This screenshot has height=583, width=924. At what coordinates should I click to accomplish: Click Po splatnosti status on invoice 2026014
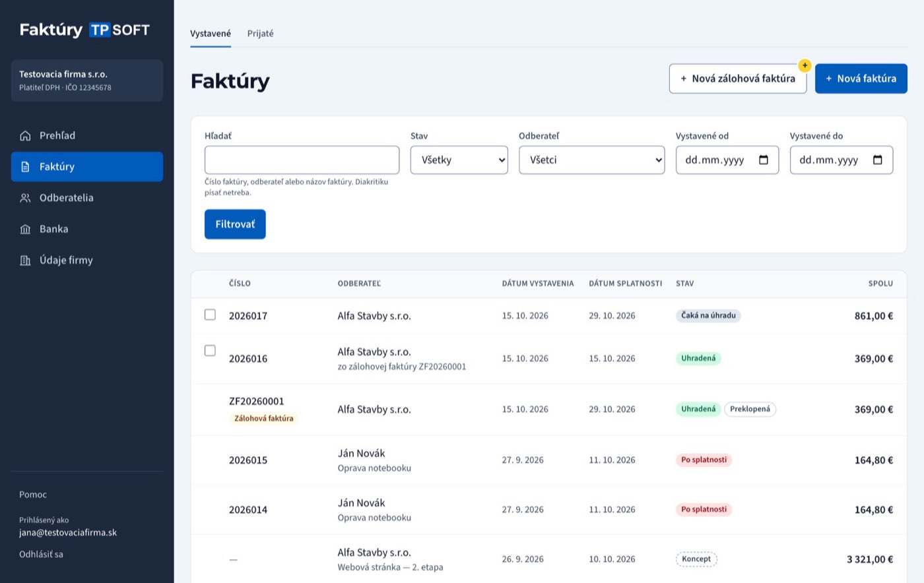704,510
